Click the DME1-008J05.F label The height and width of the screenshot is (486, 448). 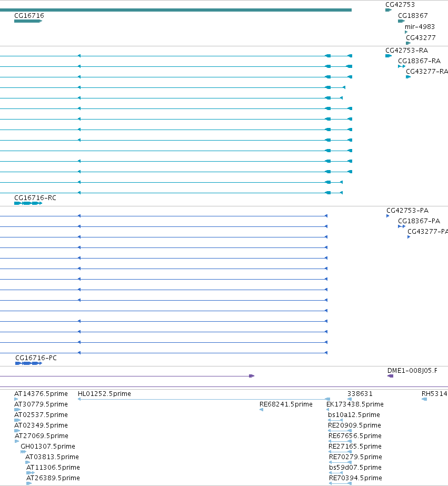click(x=412, y=371)
